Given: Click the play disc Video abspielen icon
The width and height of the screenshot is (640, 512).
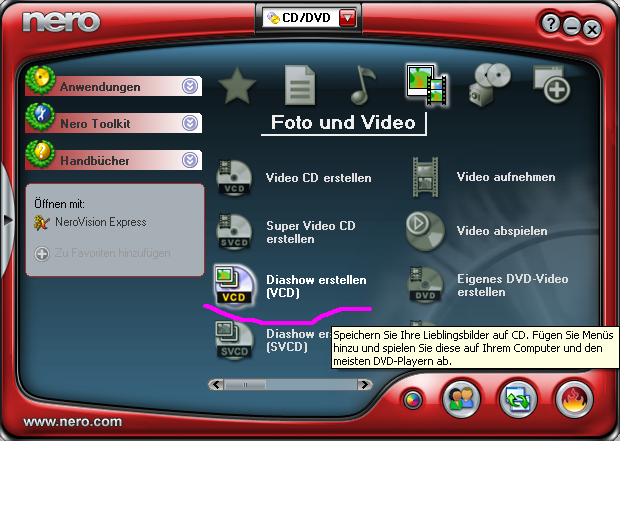Looking at the screenshot, I should pyautogui.click(x=425, y=231).
